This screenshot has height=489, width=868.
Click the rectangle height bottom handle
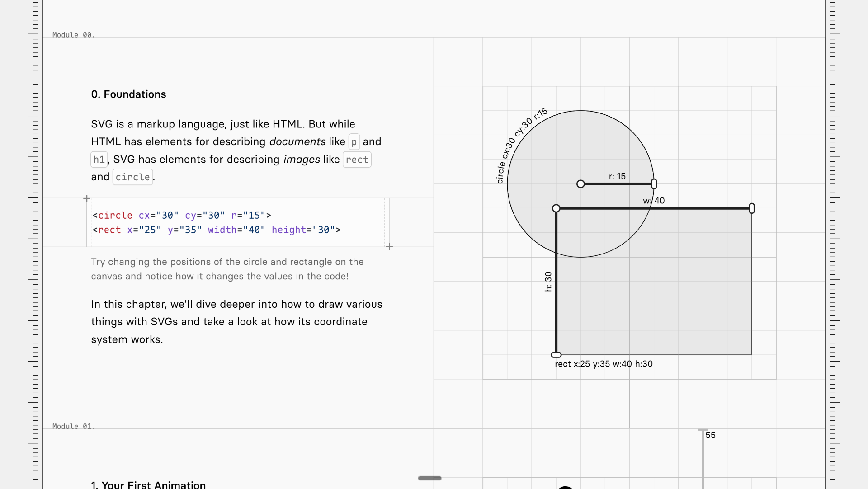coord(556,355)
